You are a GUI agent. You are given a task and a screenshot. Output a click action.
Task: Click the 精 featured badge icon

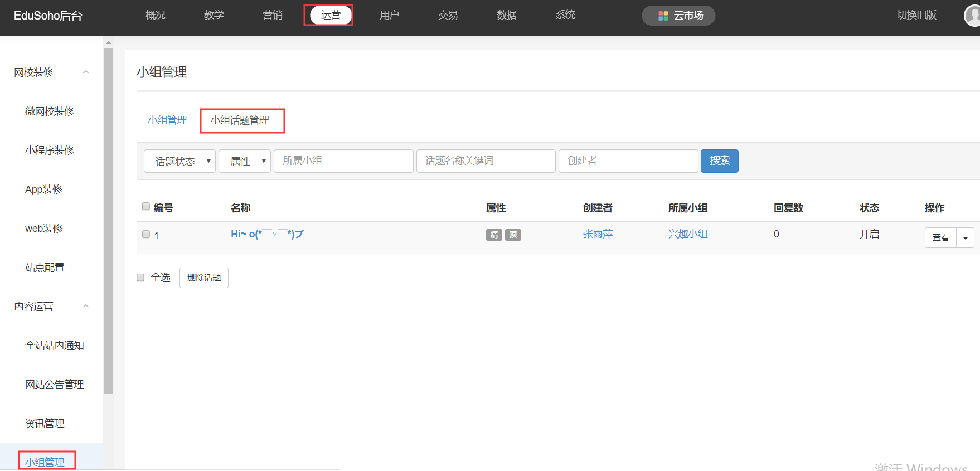(x=494, y=235)
